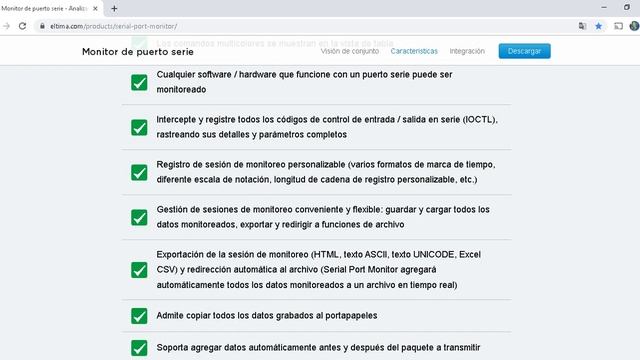Click the green check for 'Exportación de la sesión'

tap(139, 270)
